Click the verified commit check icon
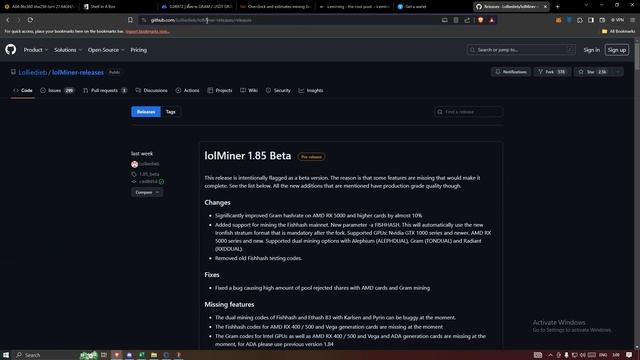 click(162, 182)
